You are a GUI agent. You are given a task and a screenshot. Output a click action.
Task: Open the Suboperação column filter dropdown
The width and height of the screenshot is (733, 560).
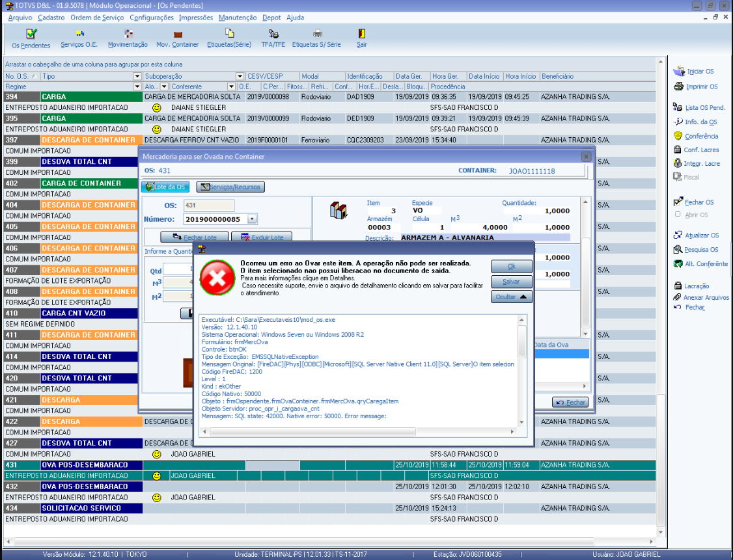click(240, 76)
